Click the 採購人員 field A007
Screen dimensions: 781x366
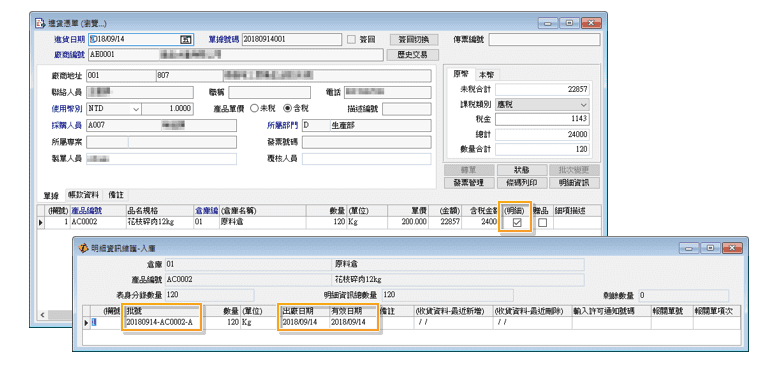161,125
